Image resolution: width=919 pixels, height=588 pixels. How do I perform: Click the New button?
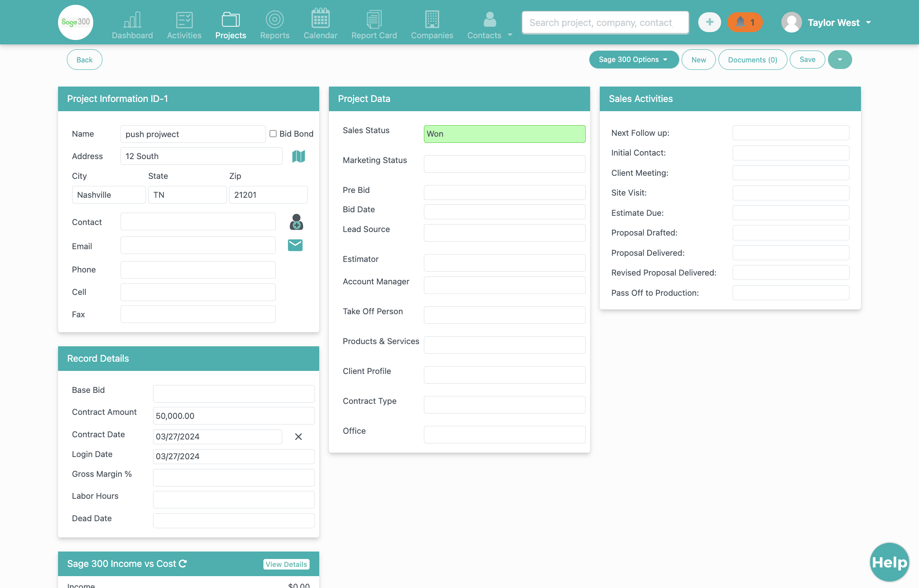(x=699, y=60)
